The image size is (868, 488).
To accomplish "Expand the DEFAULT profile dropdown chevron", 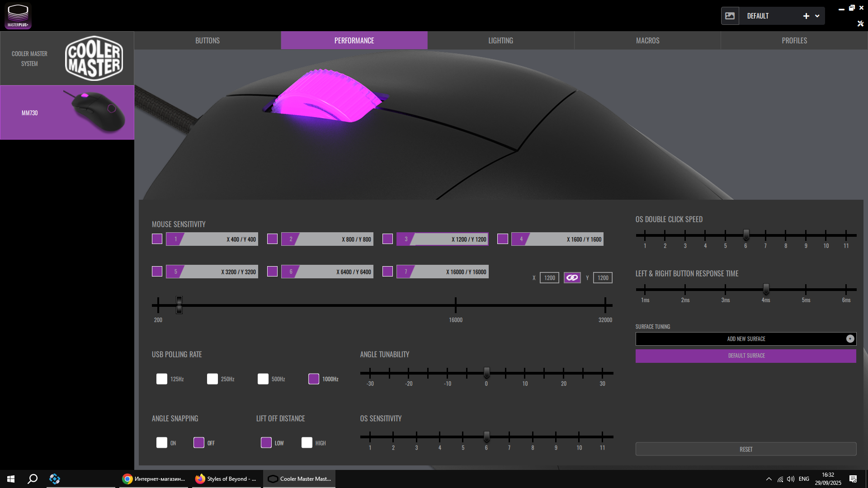I will 817,16.
